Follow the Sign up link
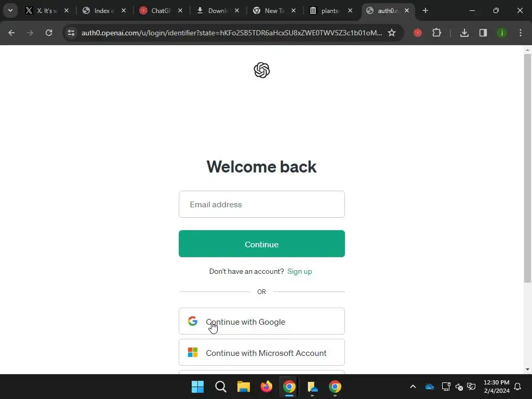The width and height of the screenshot is (532, 399). pos(299,271)
